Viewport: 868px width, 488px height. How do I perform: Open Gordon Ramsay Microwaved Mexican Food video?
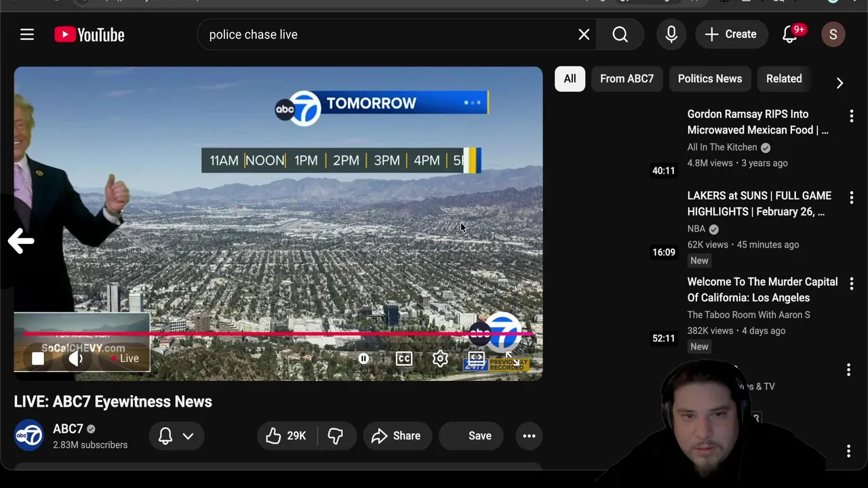click(x=758, y=122)
